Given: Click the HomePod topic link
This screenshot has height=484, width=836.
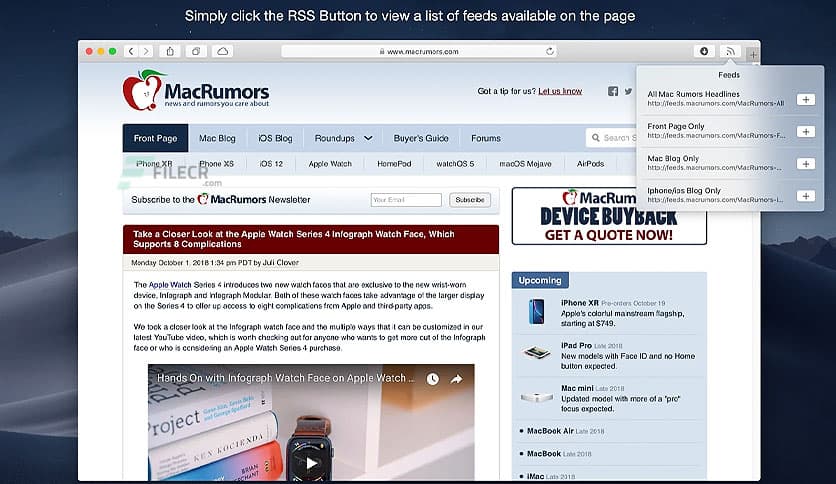Looking at the screenshot, I should pos(394,164).
